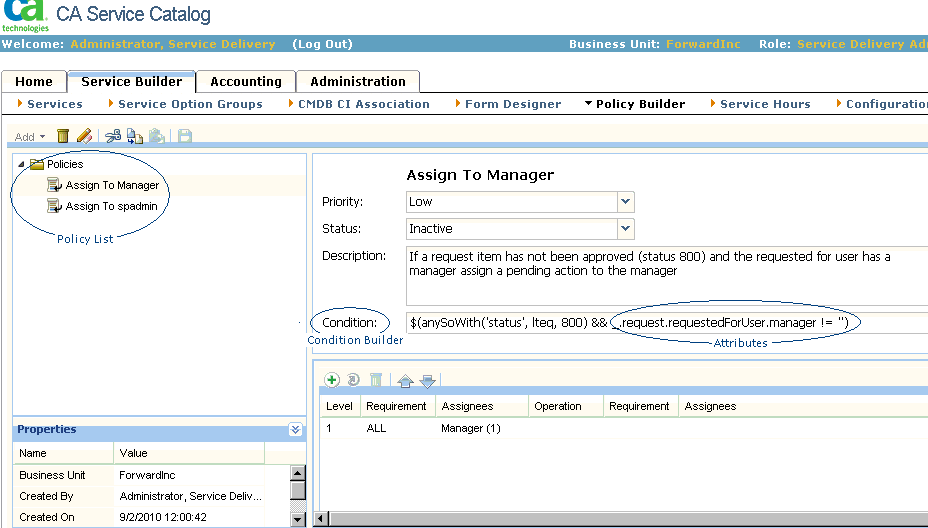Open the Administration tab
The height and width of the screenshot is (528, 928).
tap(358, 82)
